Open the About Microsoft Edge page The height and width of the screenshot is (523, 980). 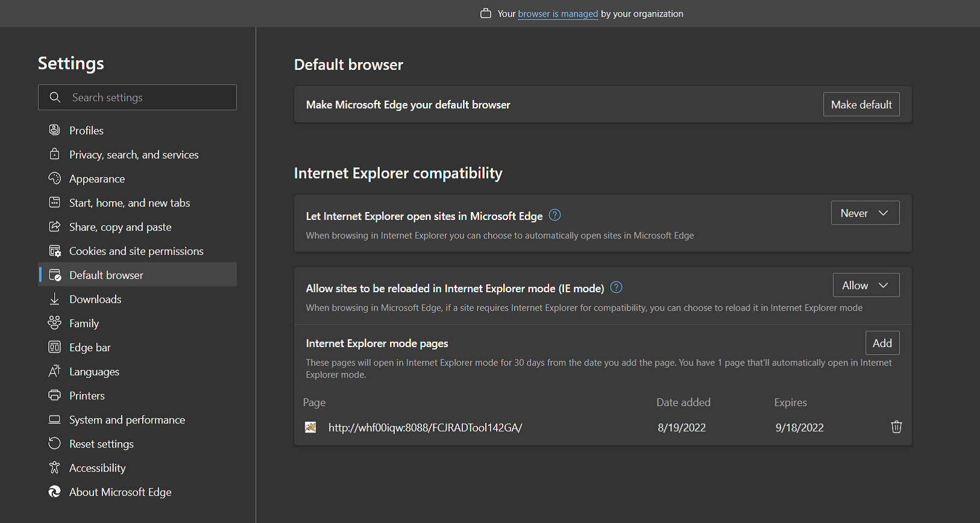tap(120, 492)
